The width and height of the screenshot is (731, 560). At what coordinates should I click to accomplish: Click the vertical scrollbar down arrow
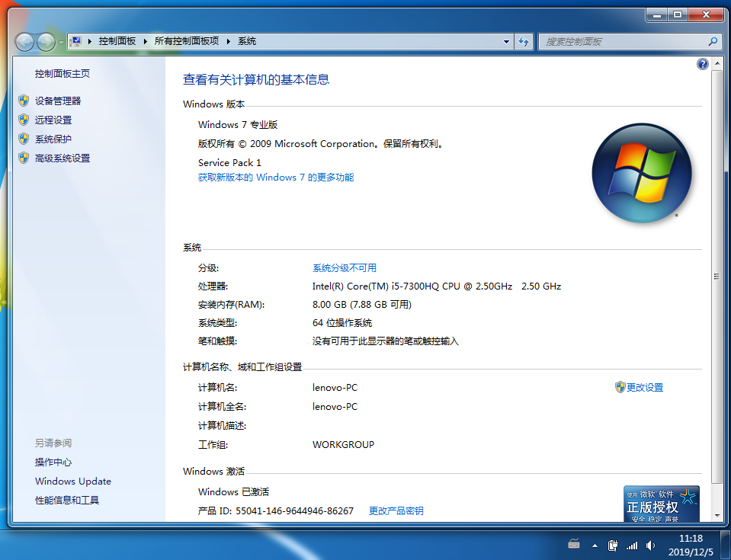point(716,517)
